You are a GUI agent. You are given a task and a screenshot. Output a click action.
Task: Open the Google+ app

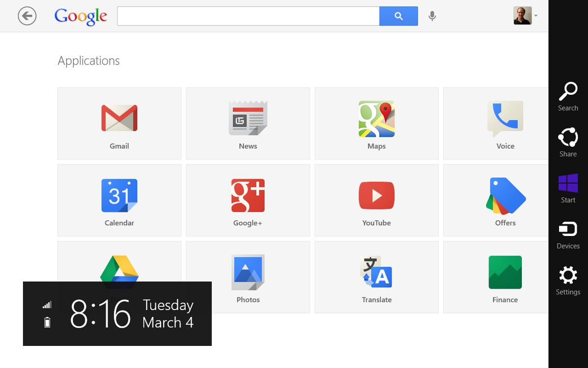click(247, 200)
